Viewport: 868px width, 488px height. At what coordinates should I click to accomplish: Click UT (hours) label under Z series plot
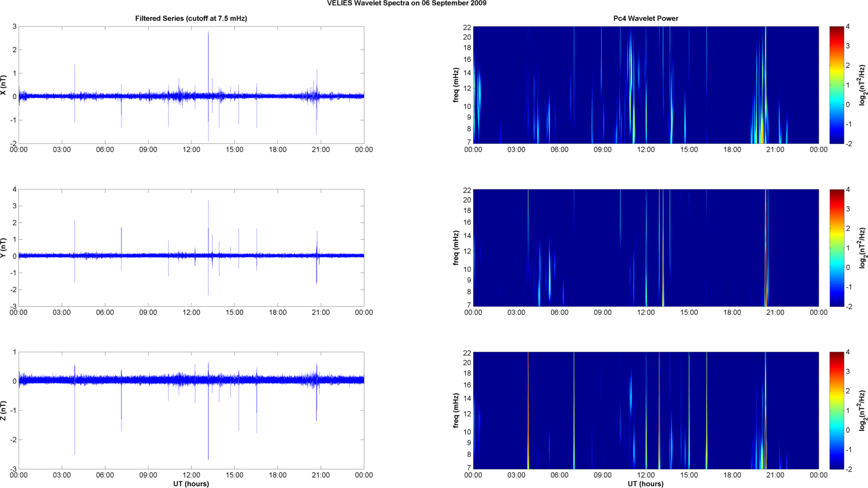[x=191, y=484]
